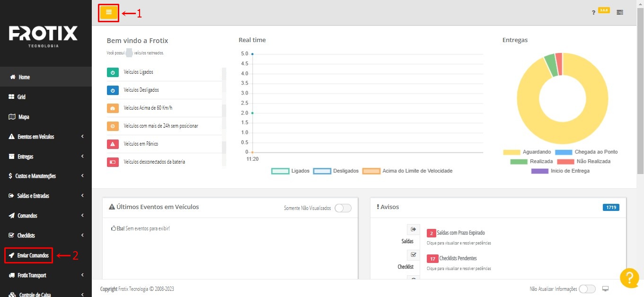Enable the Não Atualizar Informações switch

click(587, 289)
